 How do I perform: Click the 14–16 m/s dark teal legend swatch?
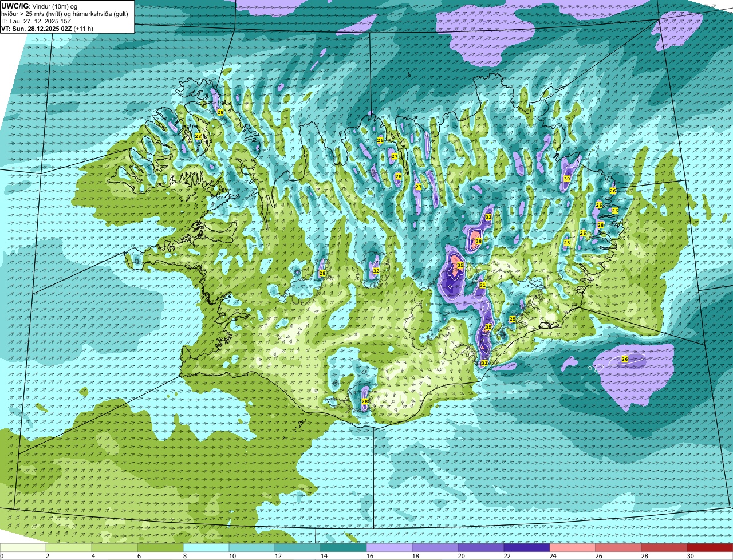[344, 548]
